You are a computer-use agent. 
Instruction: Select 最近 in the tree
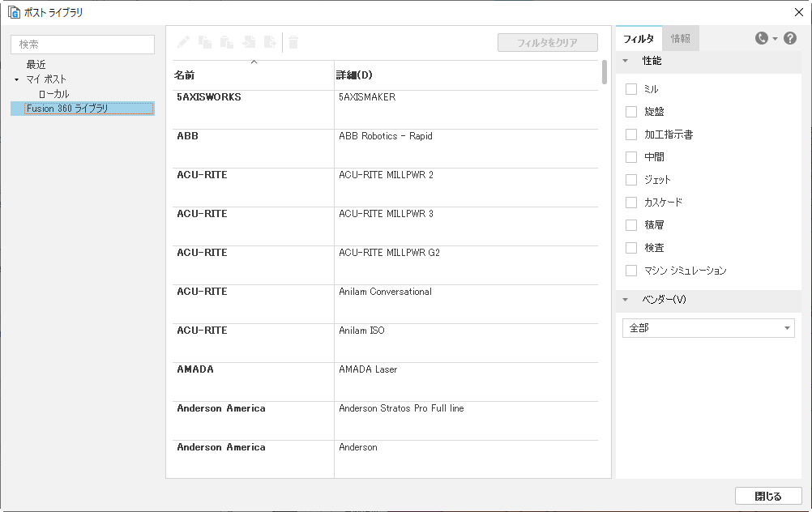tap(36, 65)
